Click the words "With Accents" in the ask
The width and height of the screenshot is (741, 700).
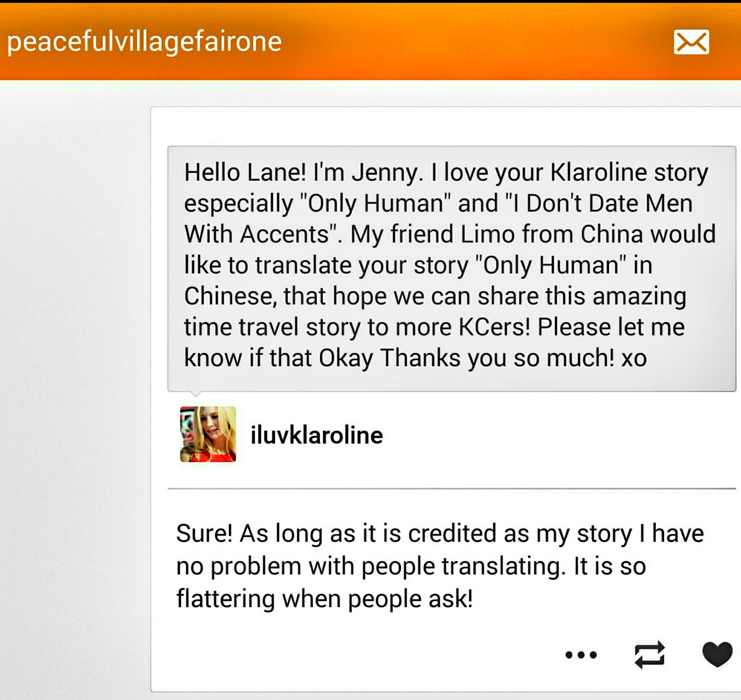[x=257, y=234]
